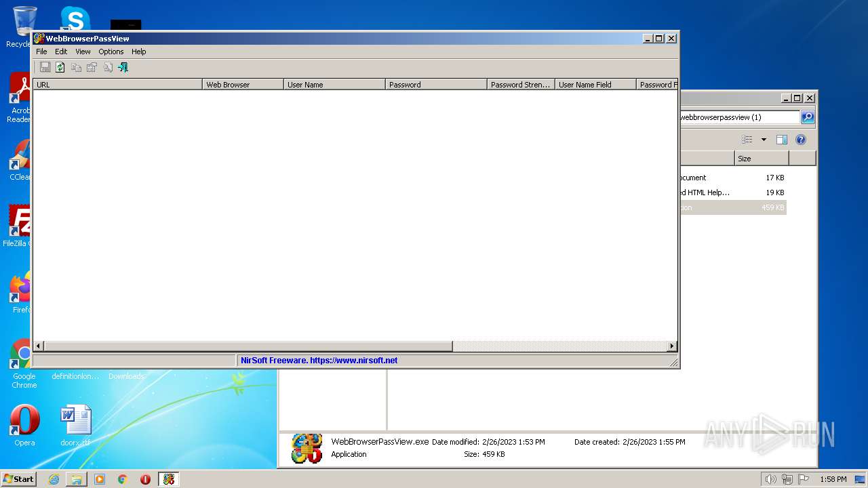This screenshot has height=488, width=868.
Task: Open the NirSoft Freeware website link
Action: point(319,361)
